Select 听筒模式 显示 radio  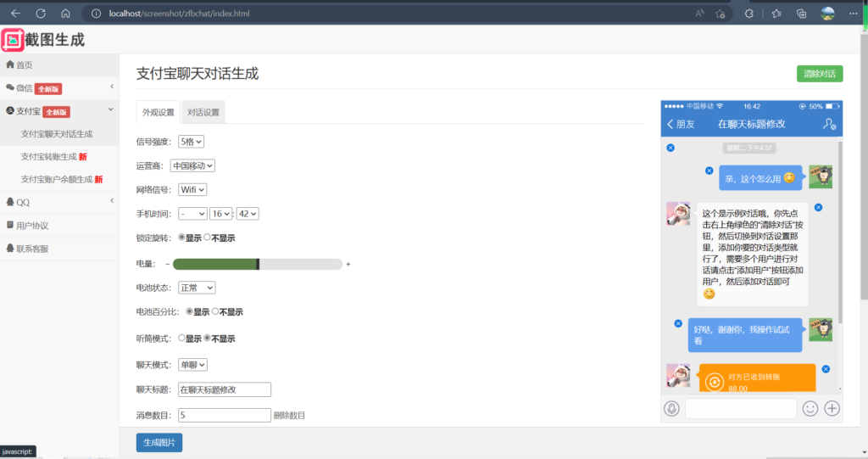point(181,338)
